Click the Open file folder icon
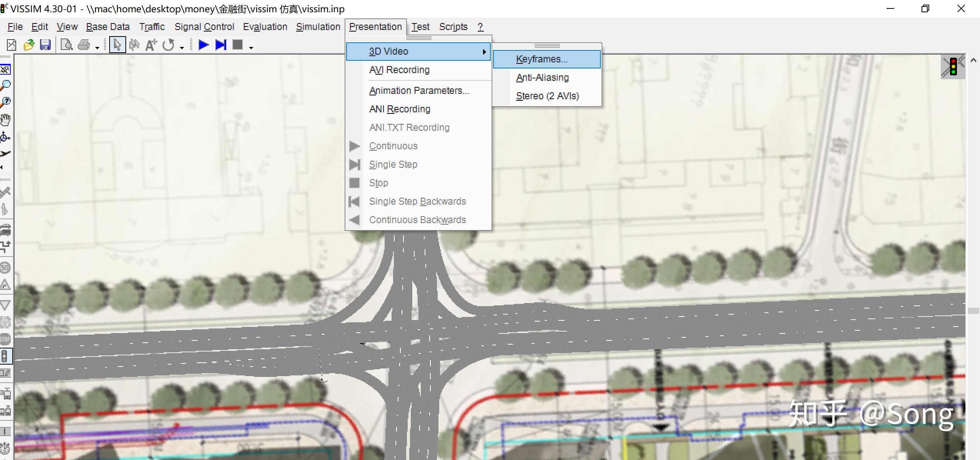The image size is (980, 460). point(29,45)
